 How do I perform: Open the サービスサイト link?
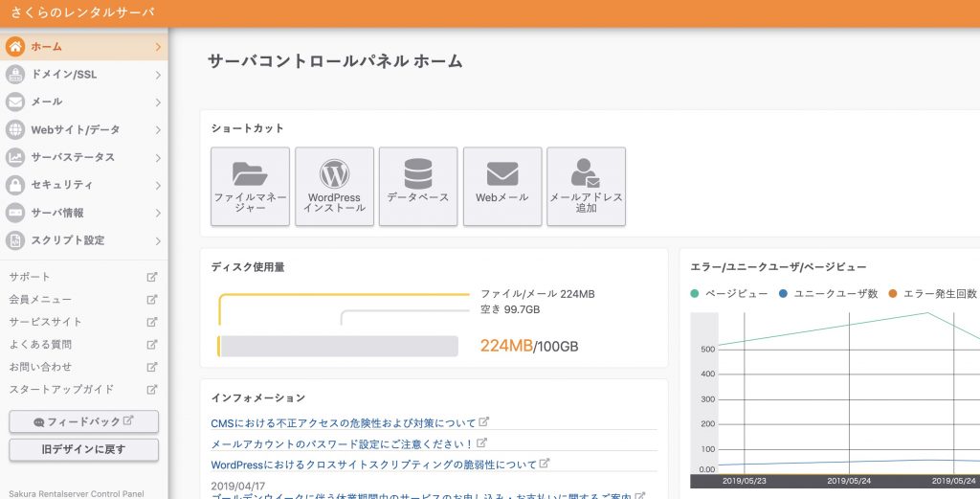click(x=46, y=322)
